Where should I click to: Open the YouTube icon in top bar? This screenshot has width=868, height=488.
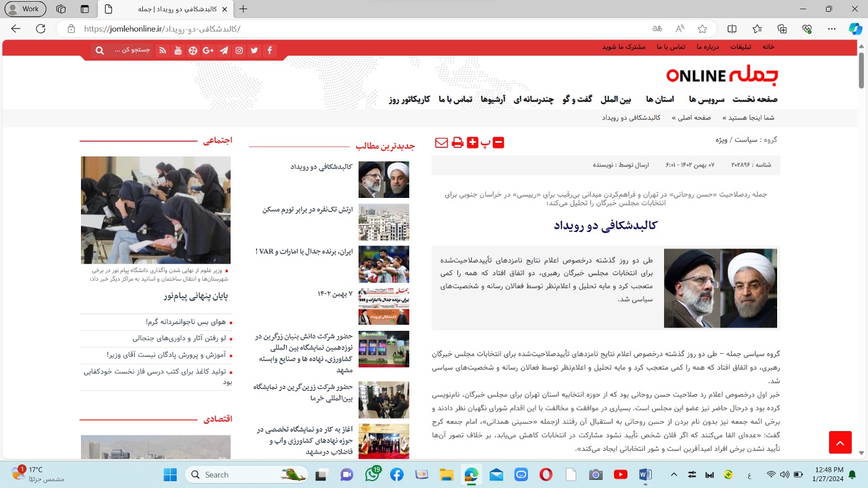click(x=178, y=51)
